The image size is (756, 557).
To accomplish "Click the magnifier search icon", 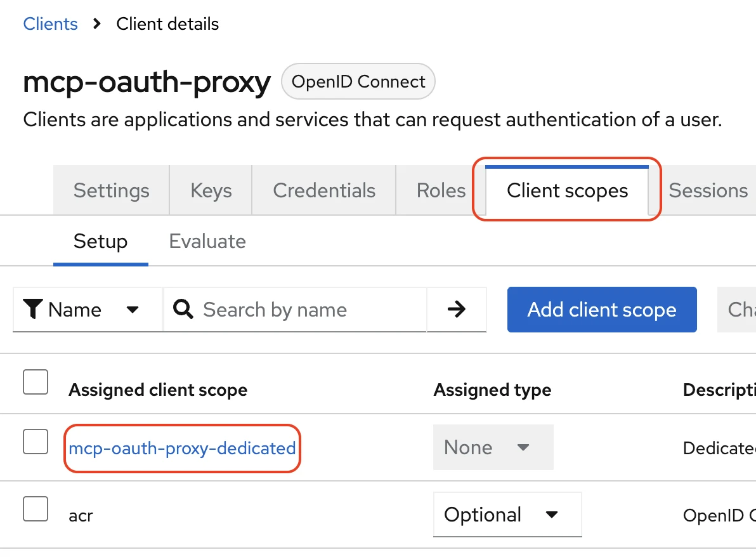I will pos(183,310).
